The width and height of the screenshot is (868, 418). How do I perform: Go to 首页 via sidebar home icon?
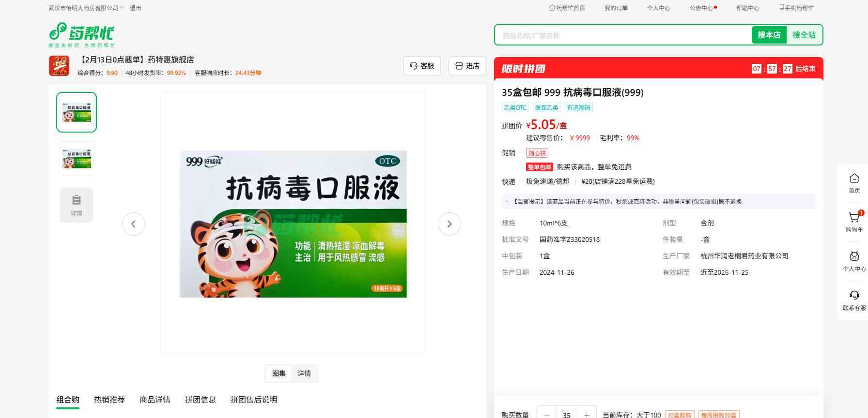(854, 183)
